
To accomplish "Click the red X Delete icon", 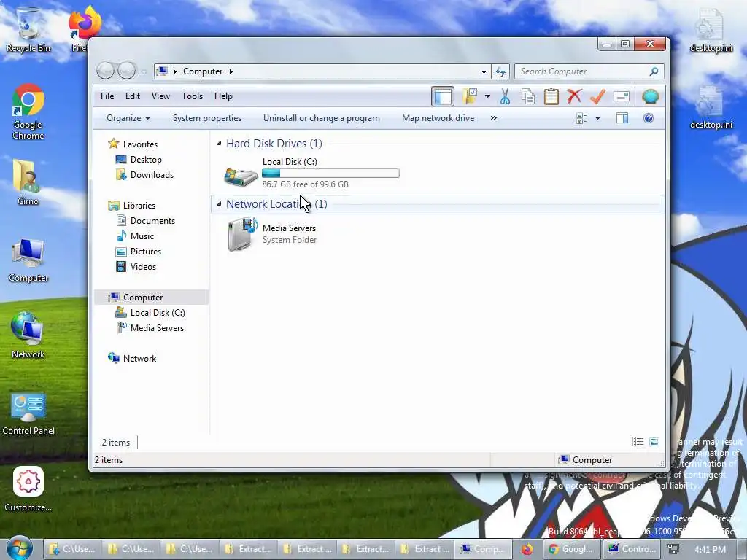I will pos(574,96).
